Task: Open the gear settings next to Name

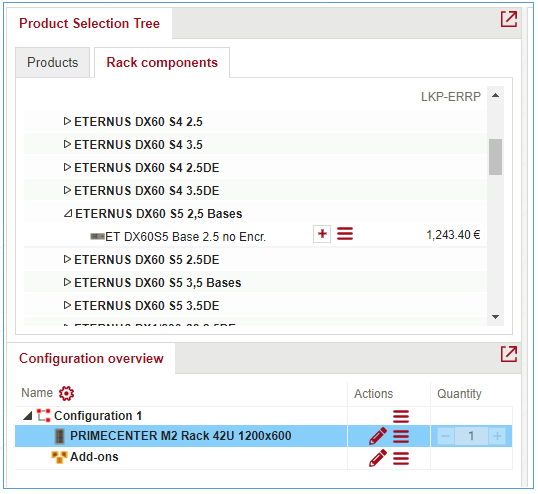Action: point(66,393)
